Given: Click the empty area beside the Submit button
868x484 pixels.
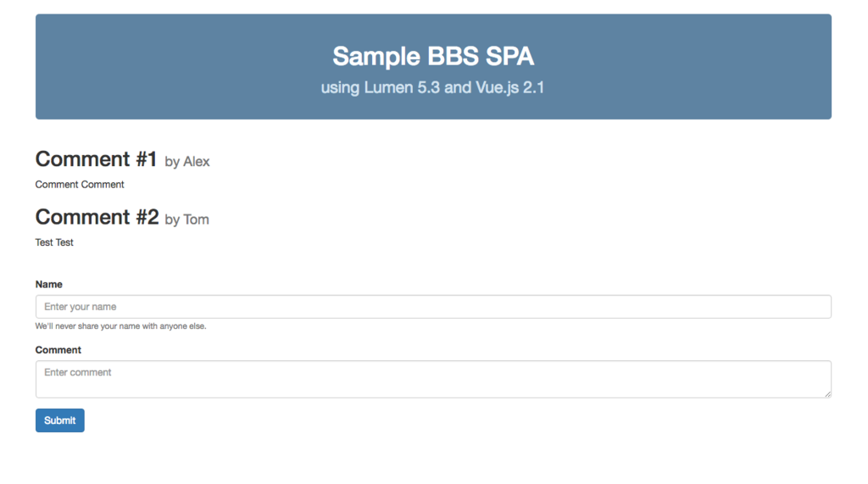Looking at the screenshot, I should 442,420.
